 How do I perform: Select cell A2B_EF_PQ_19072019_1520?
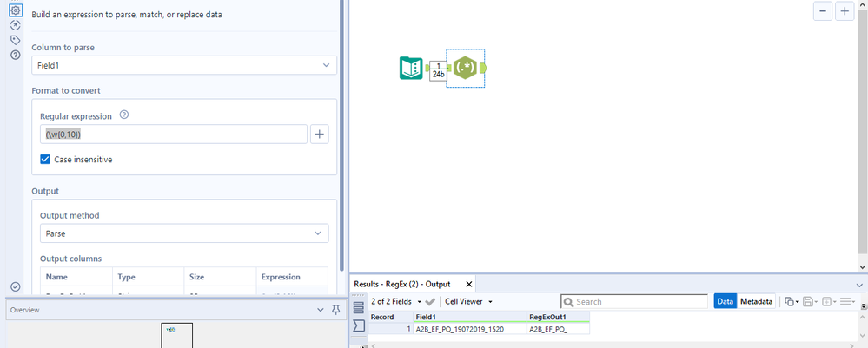470,329
